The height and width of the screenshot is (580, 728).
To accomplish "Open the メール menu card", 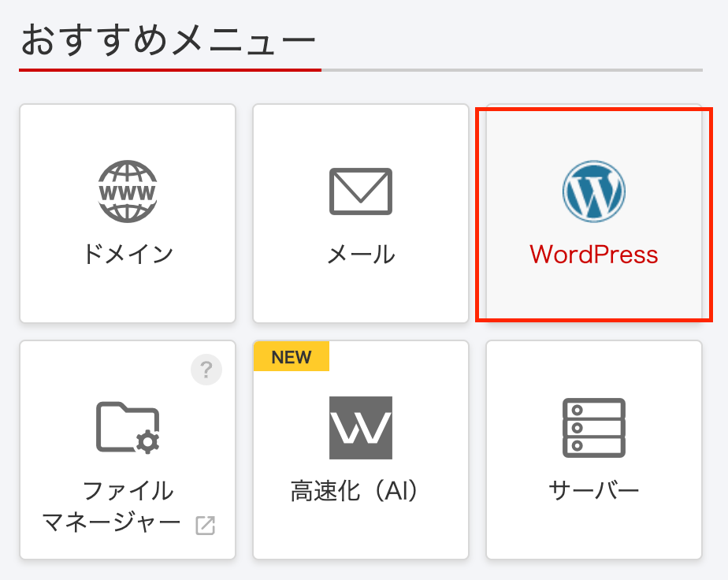I will (361, 213).
